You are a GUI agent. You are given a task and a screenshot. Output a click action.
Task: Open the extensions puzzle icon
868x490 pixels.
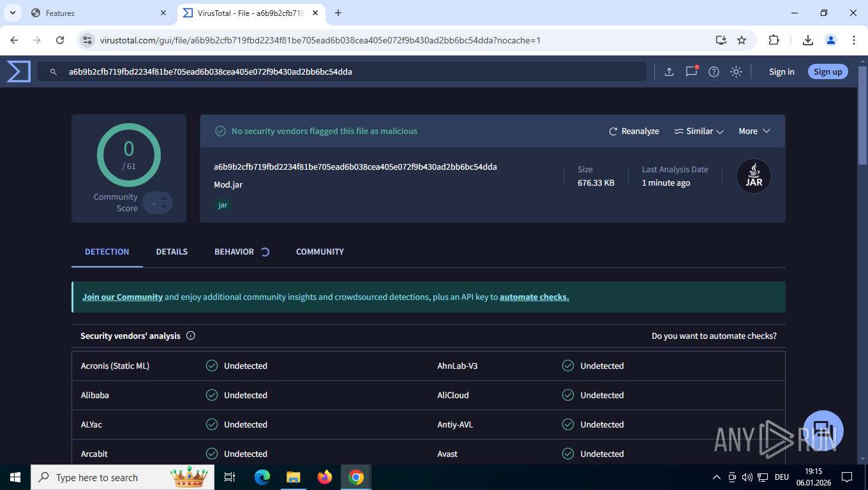coord(774,40)
